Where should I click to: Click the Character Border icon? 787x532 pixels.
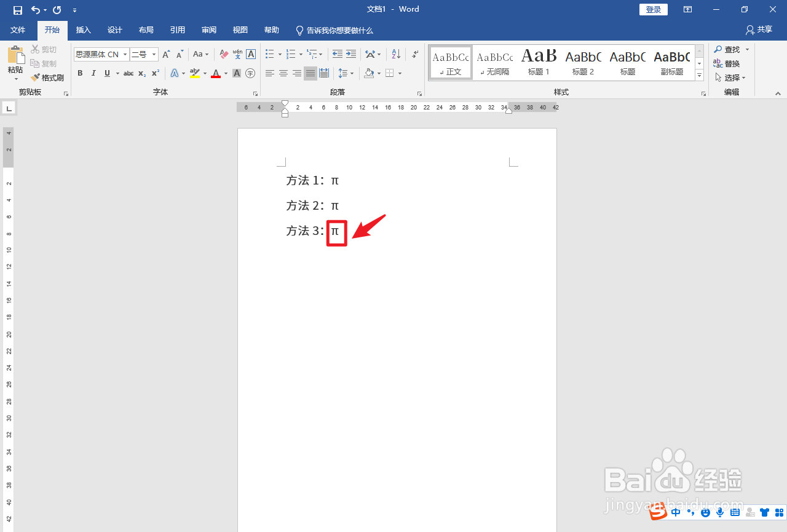pos(251,55)
